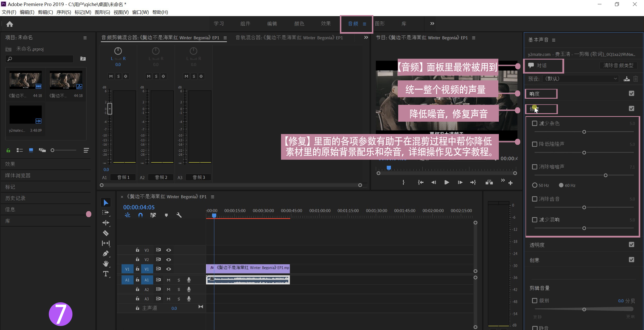Open the 媒体浏览器 panel

pos(18,176)
